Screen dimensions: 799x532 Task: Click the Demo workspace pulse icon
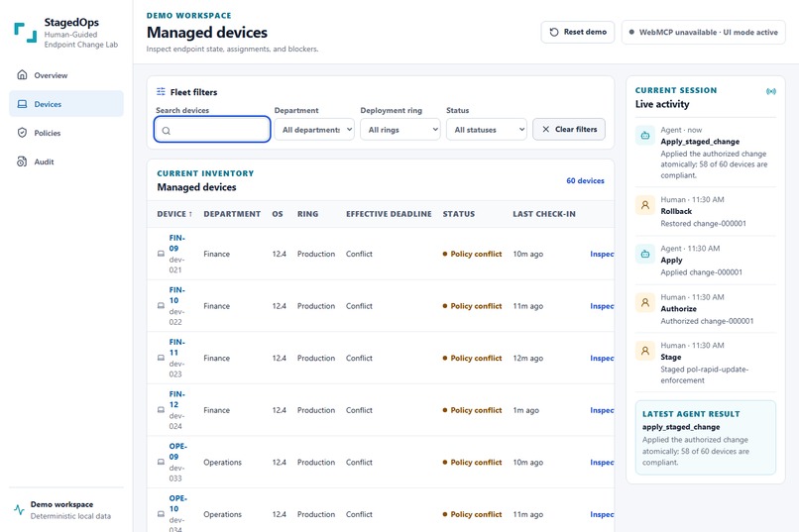(x=20, y=509)
